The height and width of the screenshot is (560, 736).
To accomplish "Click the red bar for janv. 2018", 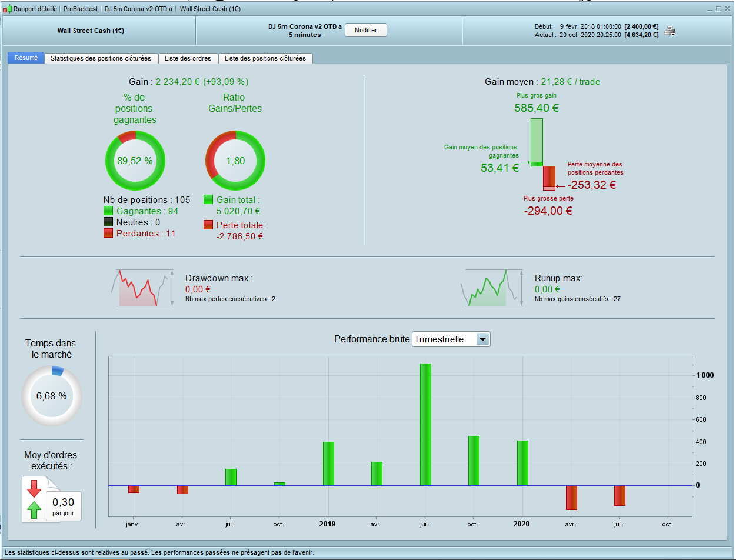I will click(134, 489).
